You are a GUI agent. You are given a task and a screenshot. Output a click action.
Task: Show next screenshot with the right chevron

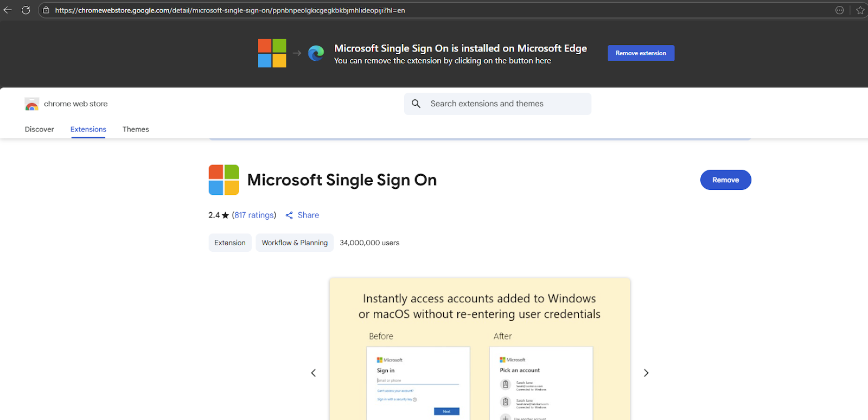[646, 373]
